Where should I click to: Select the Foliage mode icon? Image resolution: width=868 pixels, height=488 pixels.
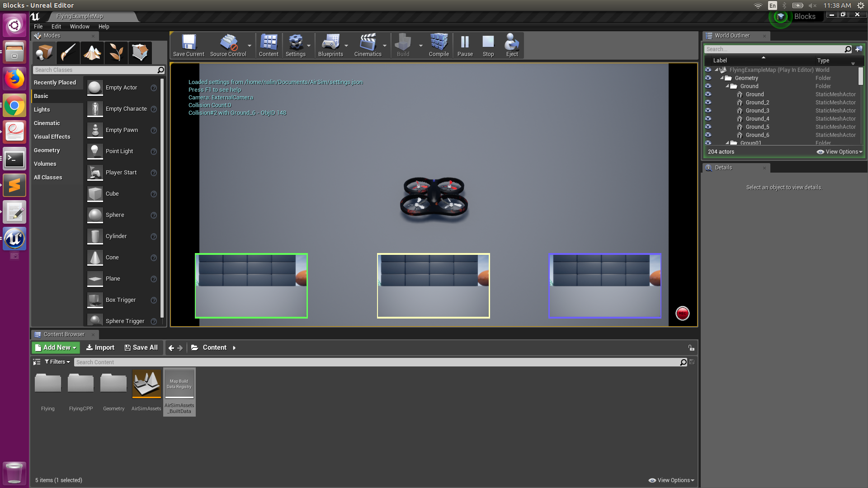116,53
